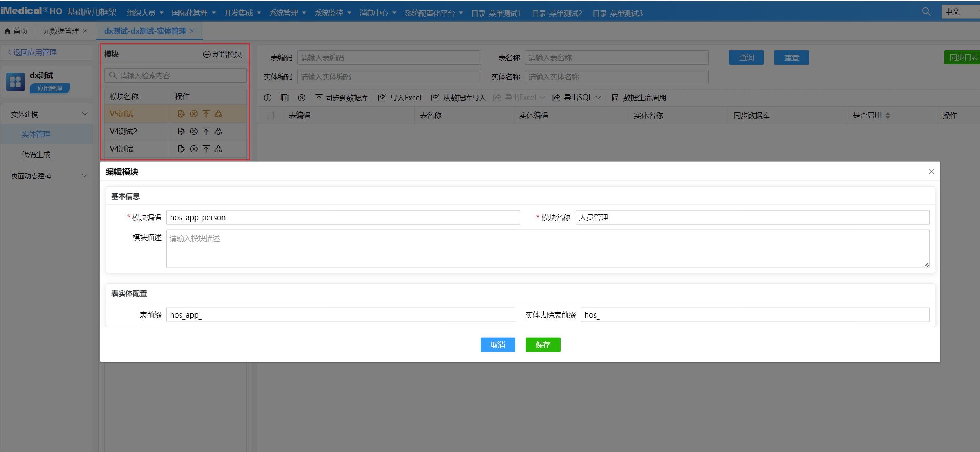Viewport: 980px width, 452px height.
Task: Close the dx测试-实体管理 tab
Action: (x=192, y=31)
